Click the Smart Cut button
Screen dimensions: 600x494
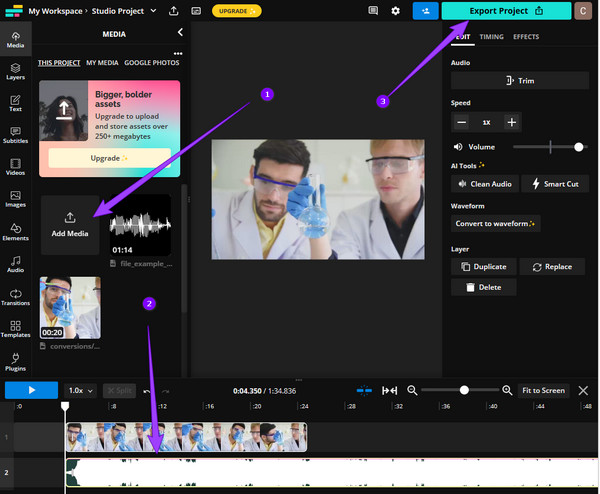click(x=555, y=184)
